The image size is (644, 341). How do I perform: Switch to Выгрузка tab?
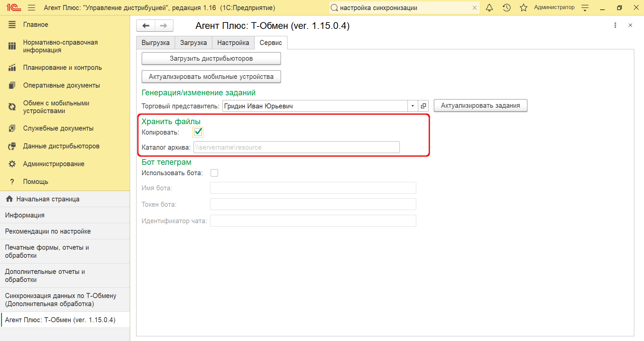point(156,43)
